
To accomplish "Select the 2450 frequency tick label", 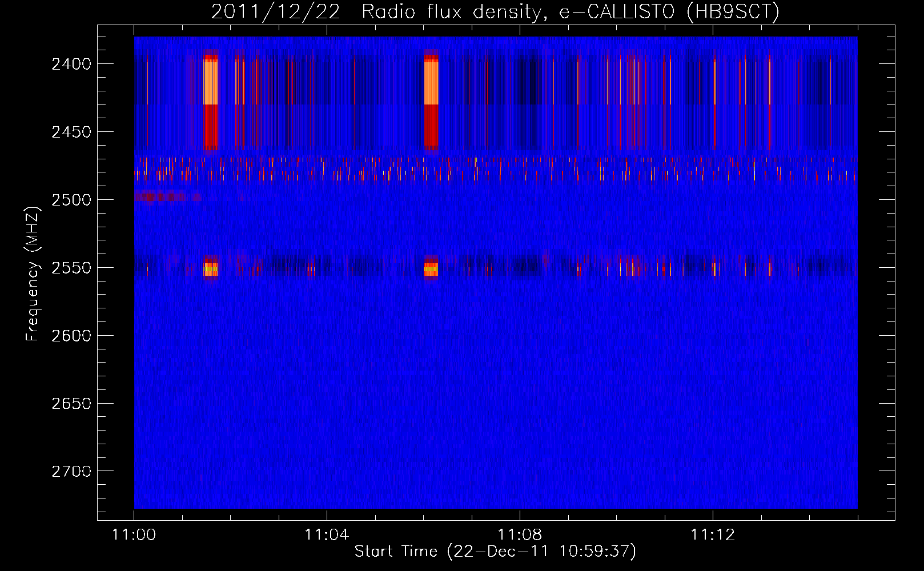I will pyautogui.click(x=71, y=132).
